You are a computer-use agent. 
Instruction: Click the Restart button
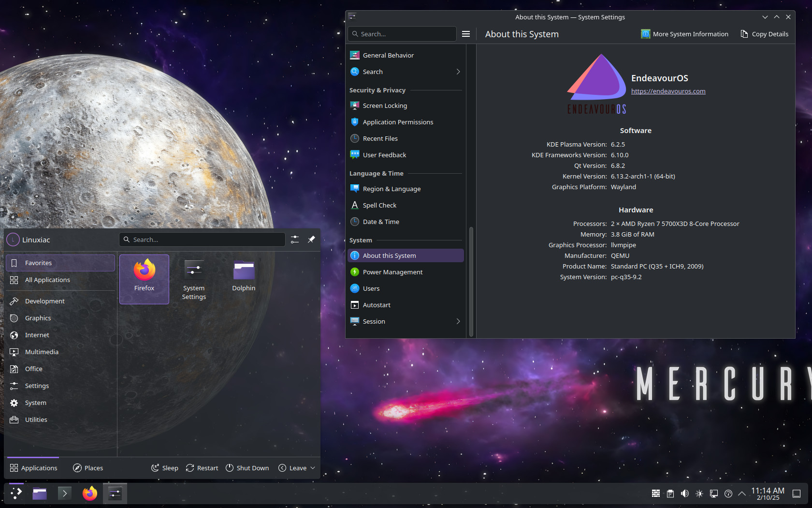click(x=202, y=468)
